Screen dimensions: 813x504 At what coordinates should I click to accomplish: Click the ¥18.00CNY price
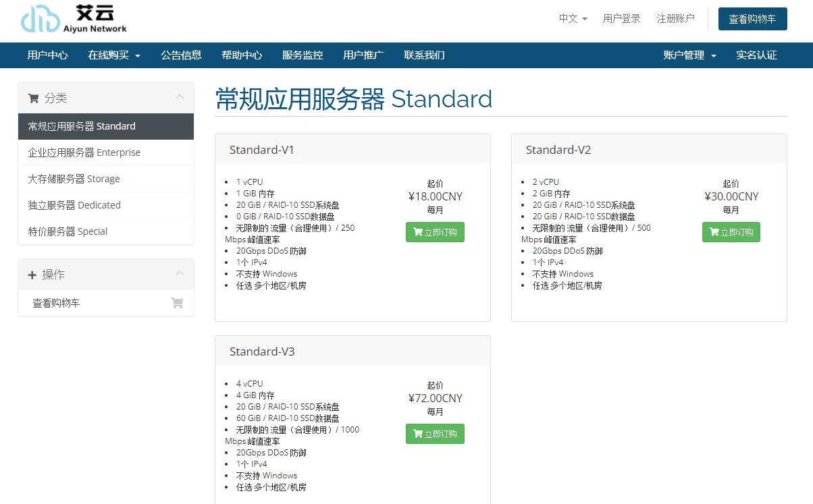click(436, 196)
